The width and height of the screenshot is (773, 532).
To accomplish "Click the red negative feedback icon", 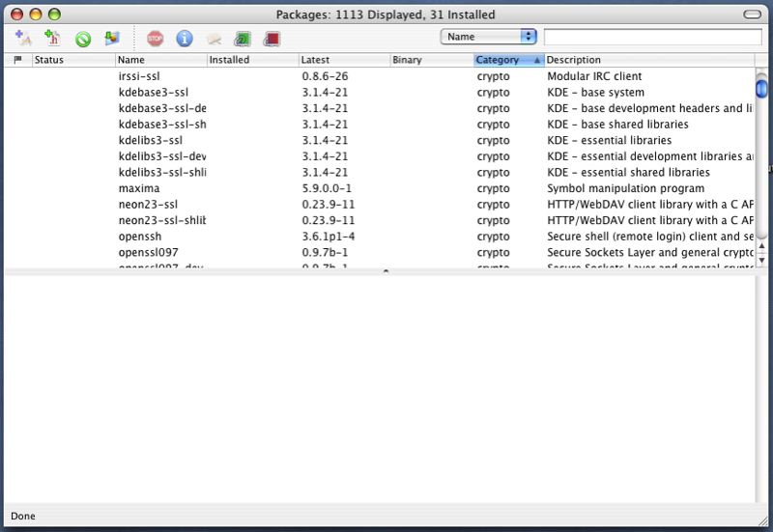I will point(272,39).
